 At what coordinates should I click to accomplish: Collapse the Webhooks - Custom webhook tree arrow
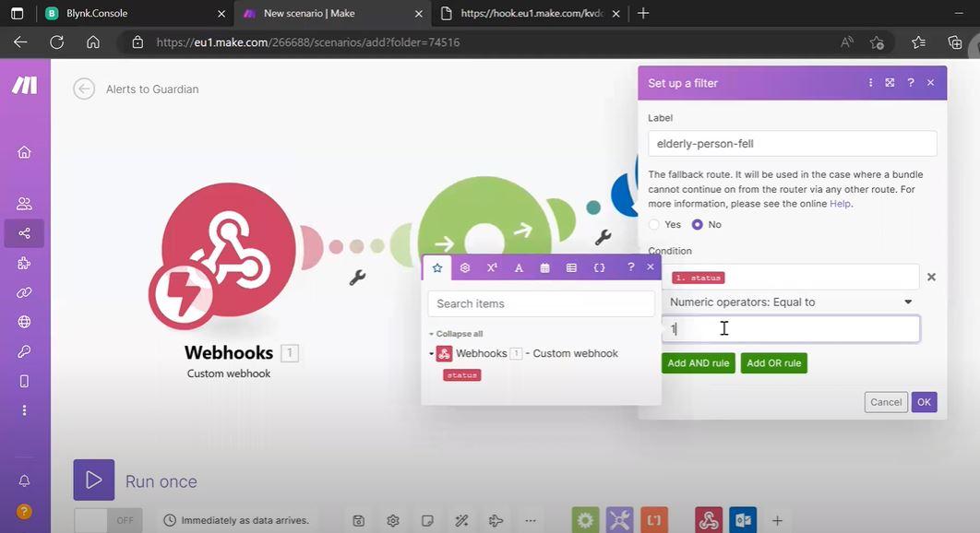pyautogui.click(x=431, y=354)
